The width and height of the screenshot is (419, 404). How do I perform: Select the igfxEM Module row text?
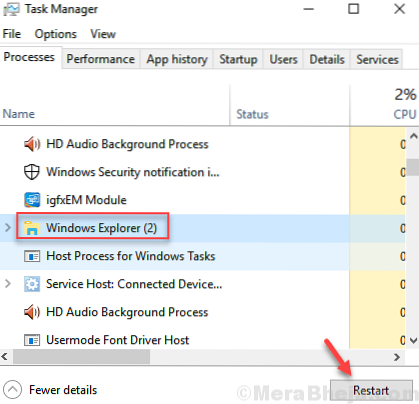pos(86,200)
